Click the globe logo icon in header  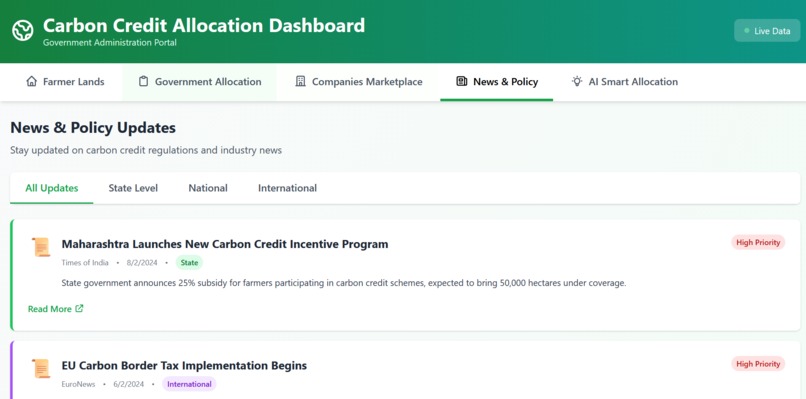pyautogui.click(x=23, y=30)
